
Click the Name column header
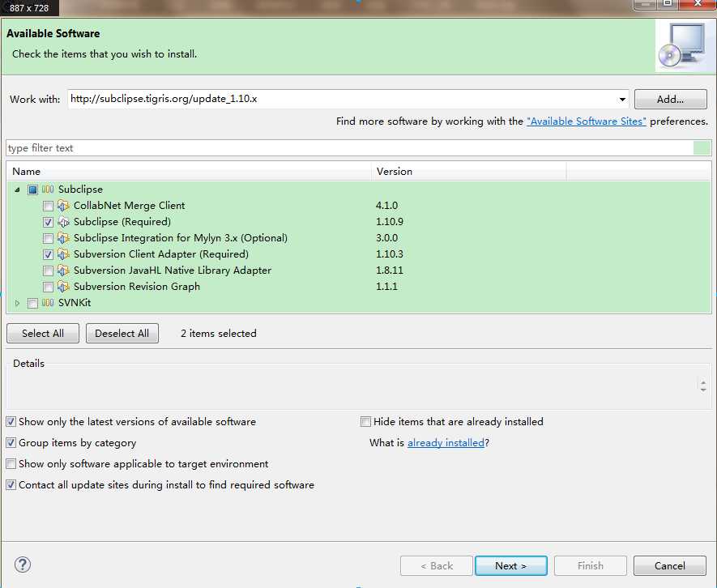189,172
